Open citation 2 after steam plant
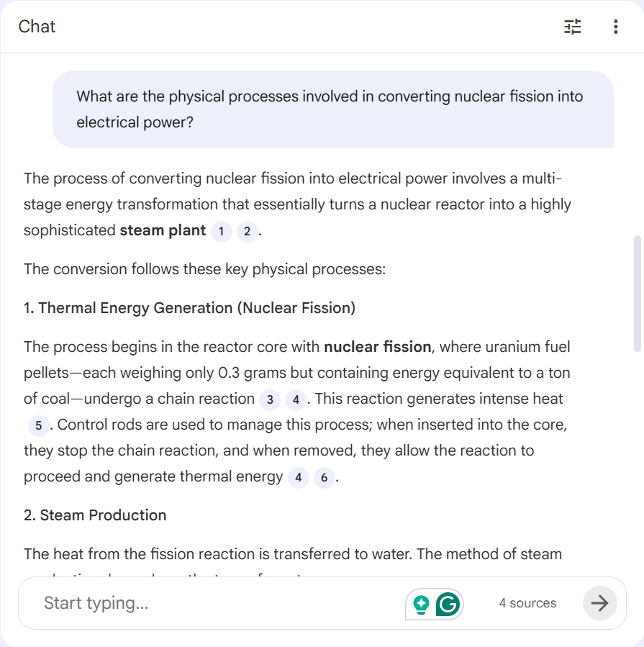The width and height of the screenshot is (644, 647). 247,231
